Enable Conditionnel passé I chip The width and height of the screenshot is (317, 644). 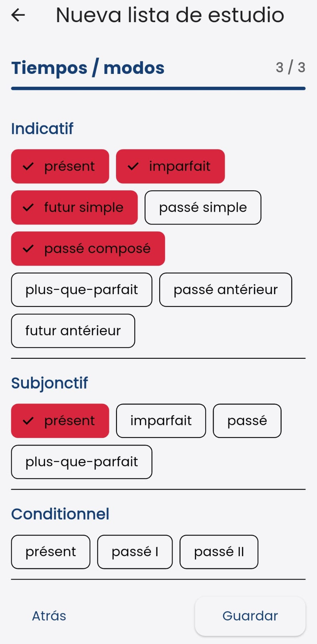[x=135, y=552]
